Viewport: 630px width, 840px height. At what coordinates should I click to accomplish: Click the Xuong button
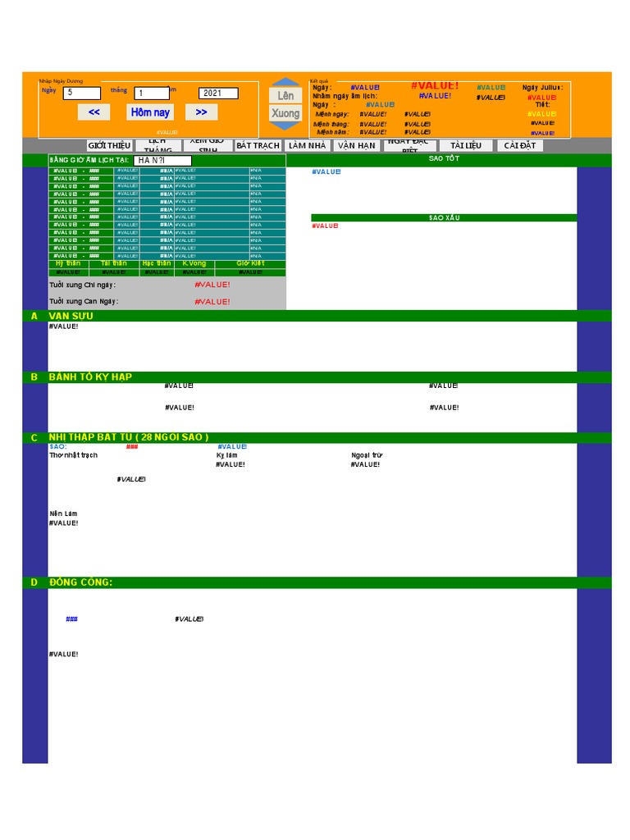285,113
